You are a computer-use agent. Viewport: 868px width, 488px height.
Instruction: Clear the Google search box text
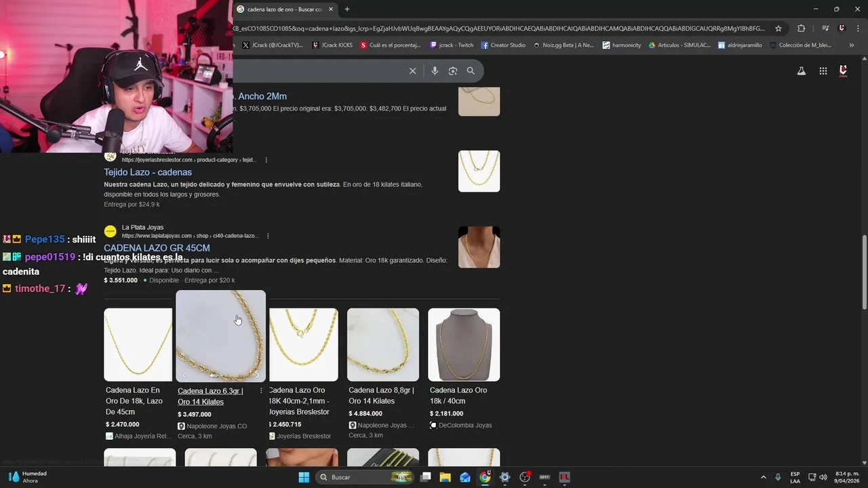click(x=412, y=70)
